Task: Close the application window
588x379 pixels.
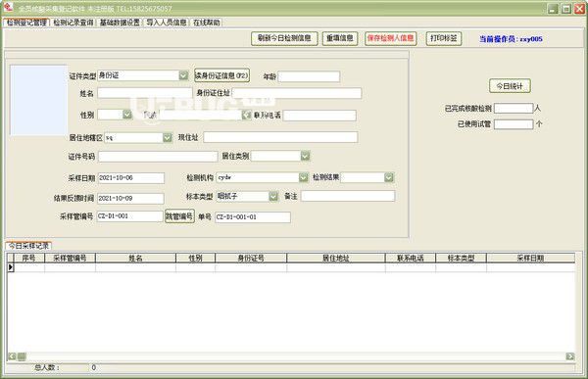Action: pos(579,8)
